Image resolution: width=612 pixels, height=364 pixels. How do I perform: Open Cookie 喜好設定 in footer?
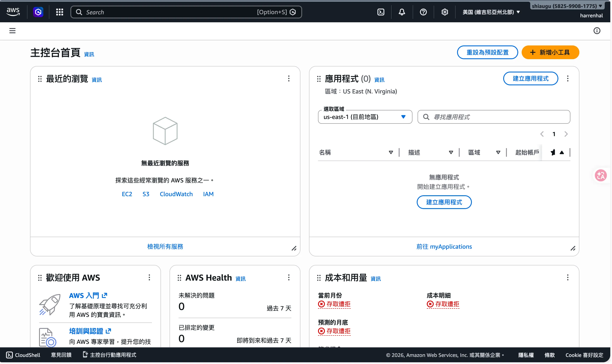click(584, 355)
